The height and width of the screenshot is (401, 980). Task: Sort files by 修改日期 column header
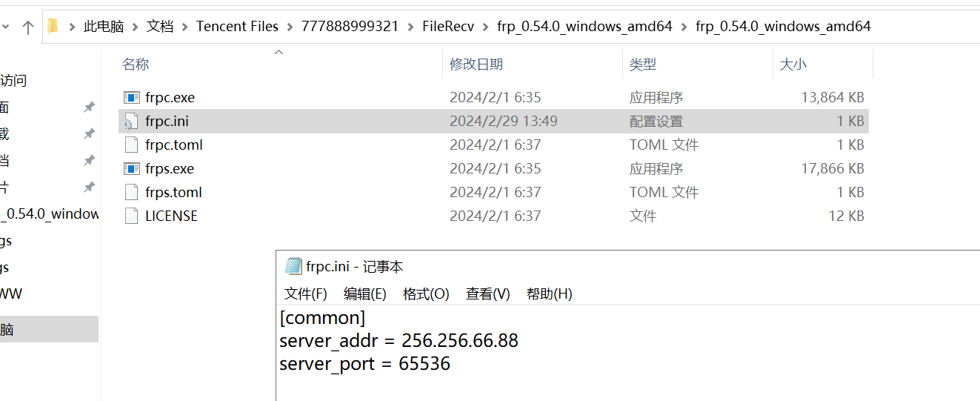point(476,64)
